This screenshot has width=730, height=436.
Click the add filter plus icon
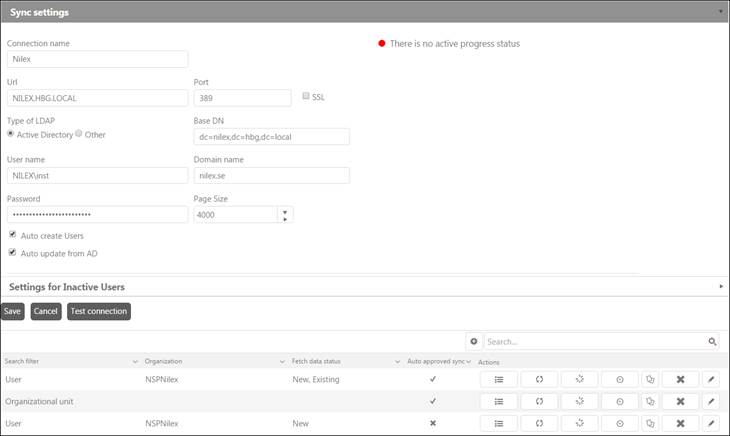[x=474, y=341]
